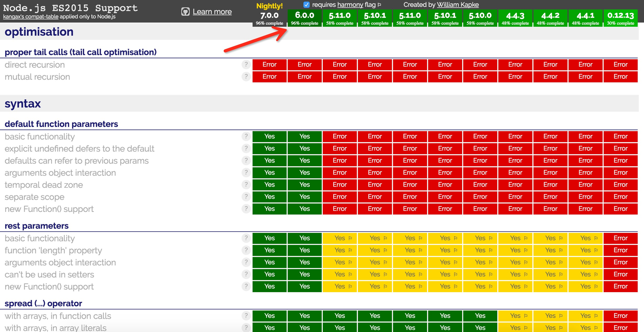Click question mark for rest parameters arguments object interaction

(246, 262)
